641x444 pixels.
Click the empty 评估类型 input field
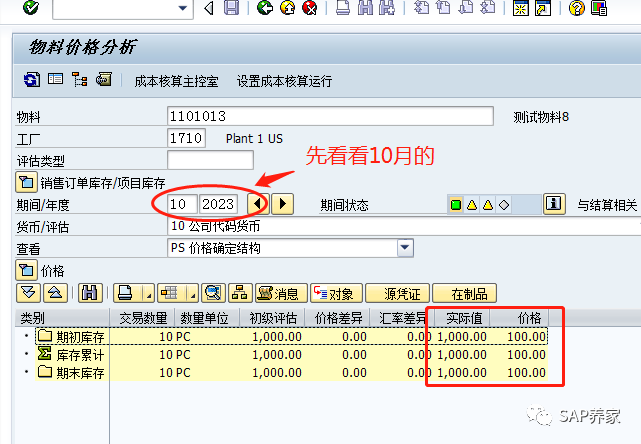(x=211, y=160)
